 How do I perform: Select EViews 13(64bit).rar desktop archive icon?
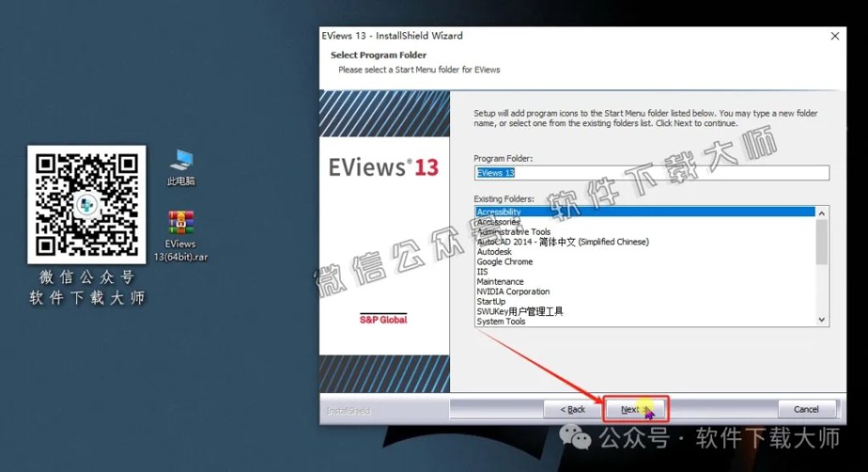tap(181, 236)
